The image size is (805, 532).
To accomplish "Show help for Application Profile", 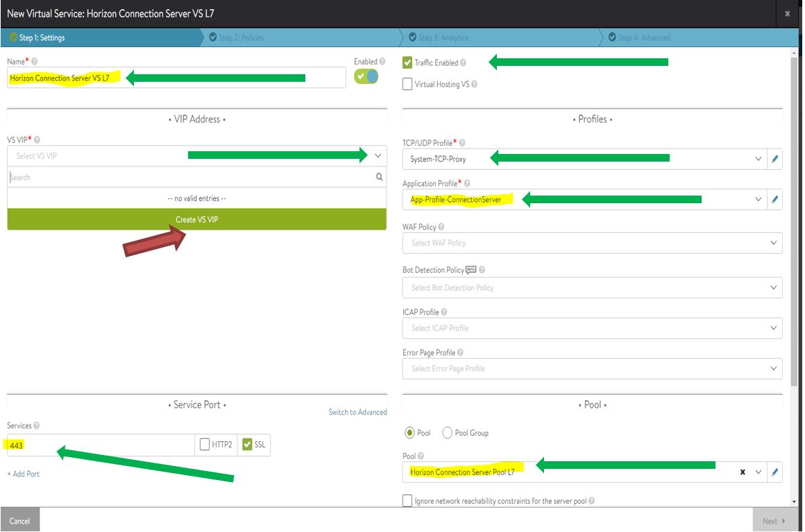I will pyautogui.click(x=467, y=183).
